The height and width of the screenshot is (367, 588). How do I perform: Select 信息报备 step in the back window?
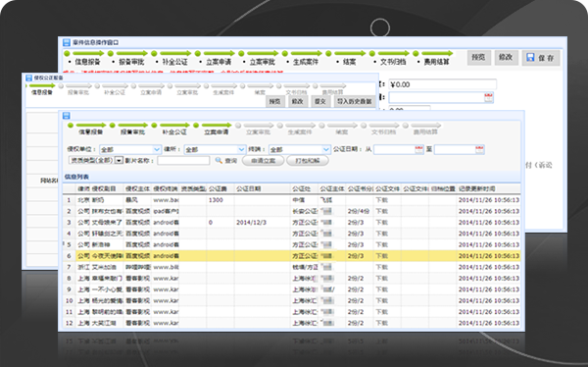pos(87,62)
